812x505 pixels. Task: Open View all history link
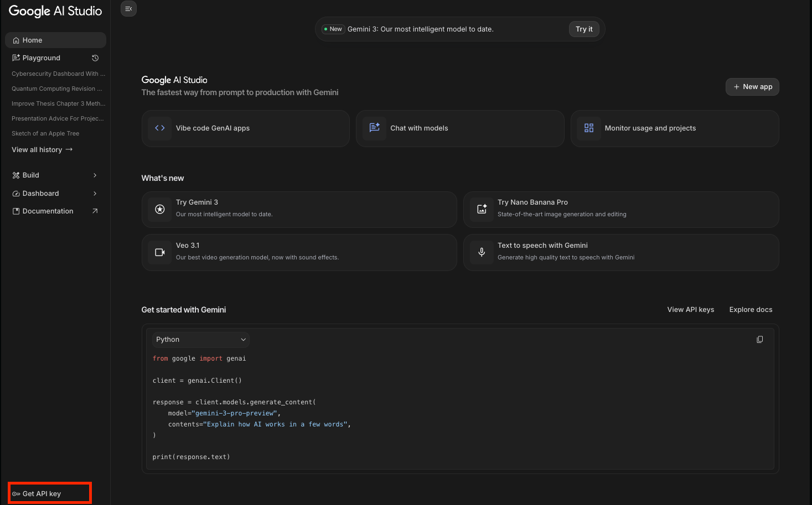[x=42, y=150]
